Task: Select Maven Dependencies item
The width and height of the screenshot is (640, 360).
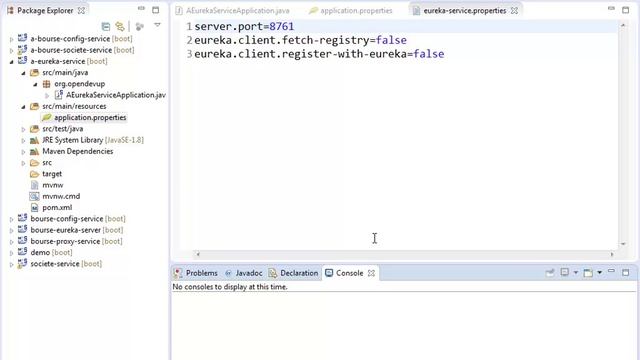Action: [78, 151]
